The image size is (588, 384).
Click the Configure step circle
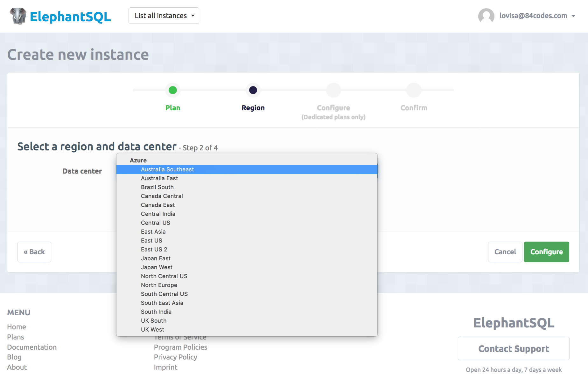tap(333, 90)
